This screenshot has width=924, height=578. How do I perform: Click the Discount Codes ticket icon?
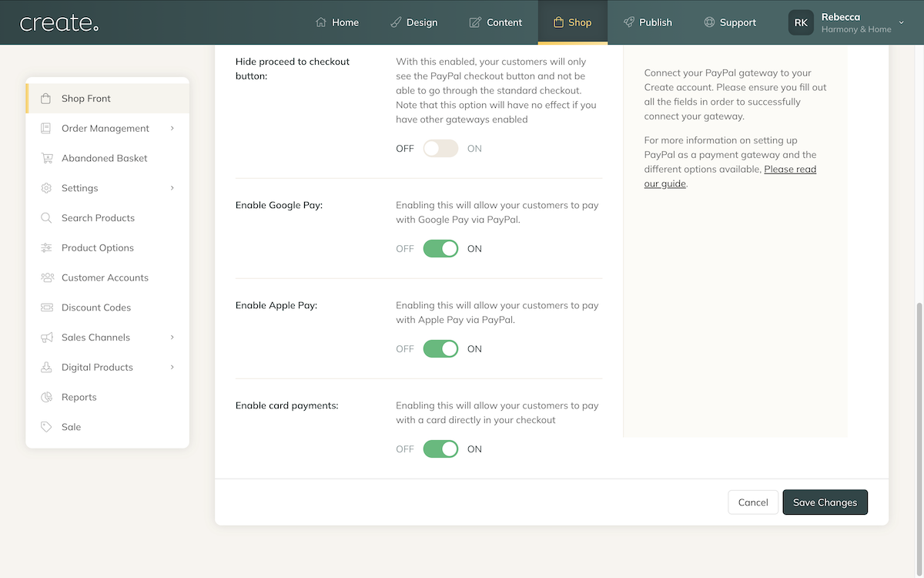[46, 307]
